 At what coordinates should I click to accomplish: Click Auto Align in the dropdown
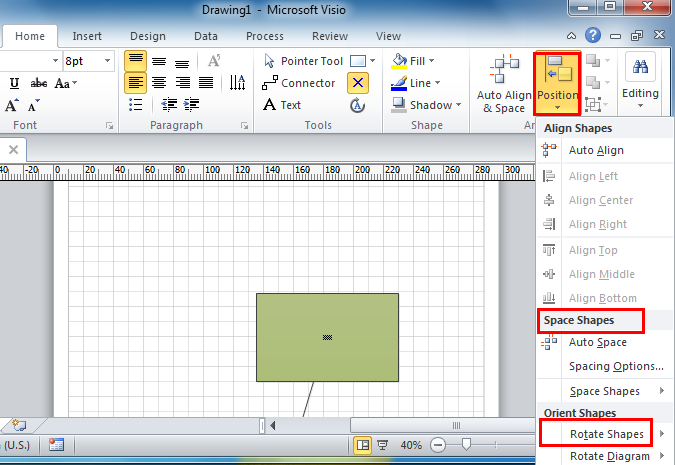point(596,151)
